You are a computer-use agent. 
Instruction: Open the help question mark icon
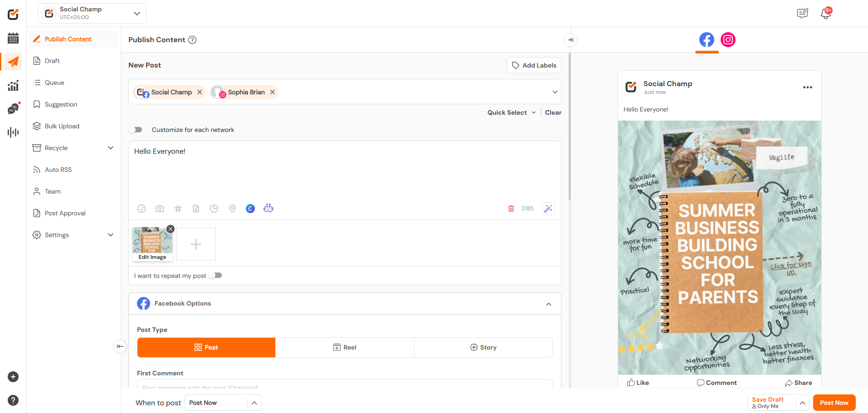coord(13,400)
